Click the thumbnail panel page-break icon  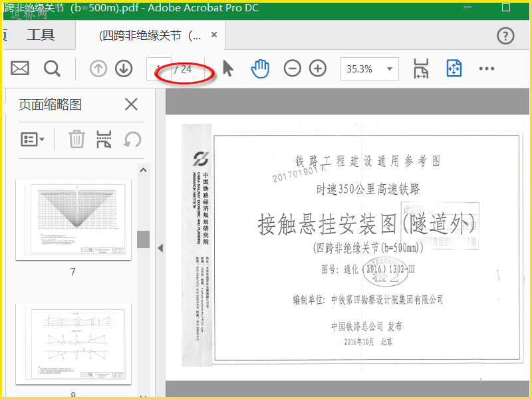tap(104, 139)
